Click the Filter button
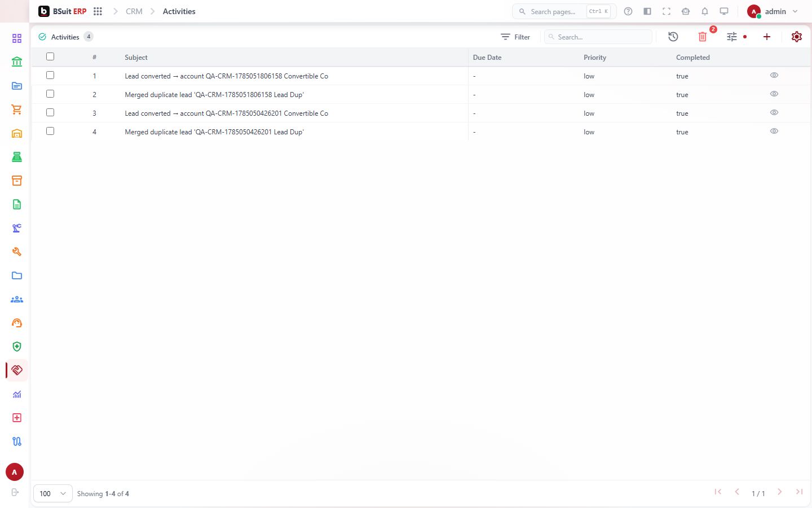 point(515,37)
